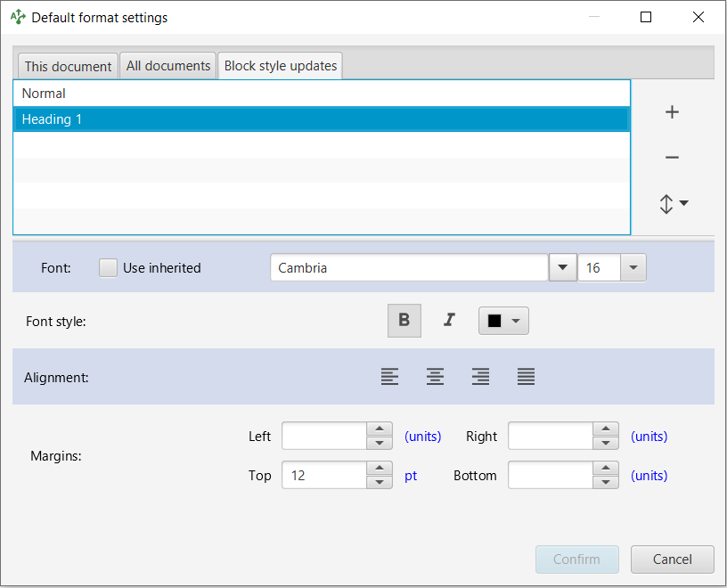Open the move up/down arrow menu
The image size is (727, 588).
(x=674, y=204)
